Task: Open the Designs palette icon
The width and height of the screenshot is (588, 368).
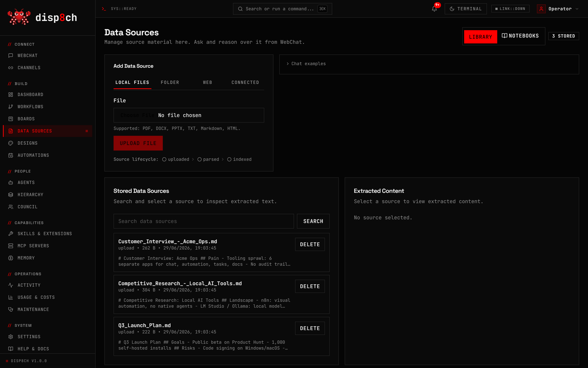Action: click(x=11, y=143)
